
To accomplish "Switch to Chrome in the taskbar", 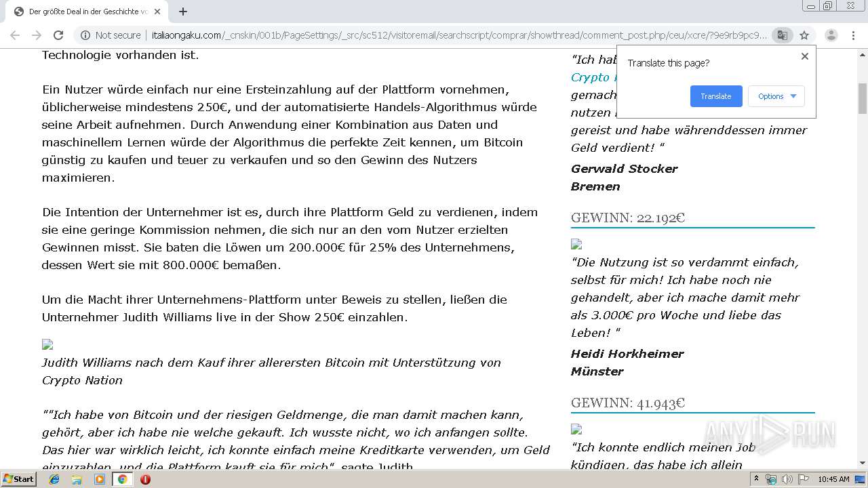I will pyautogui.click(x=122, y=479).
